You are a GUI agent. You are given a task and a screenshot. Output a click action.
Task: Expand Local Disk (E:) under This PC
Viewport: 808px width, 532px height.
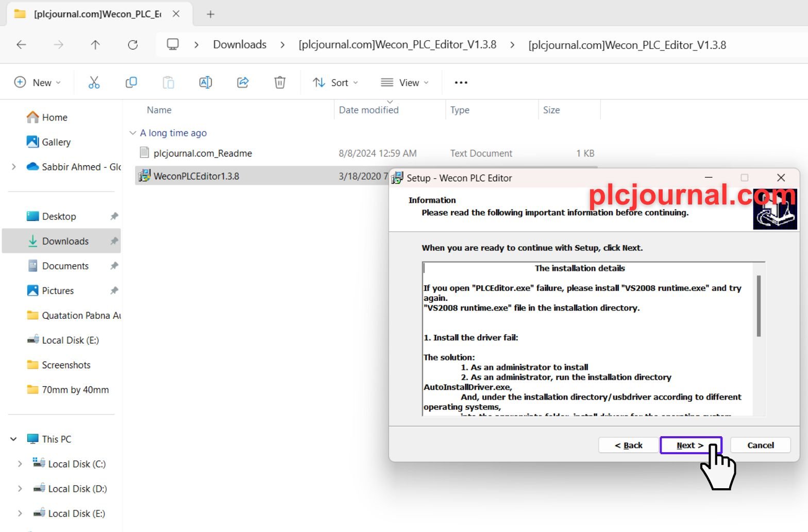20,513
